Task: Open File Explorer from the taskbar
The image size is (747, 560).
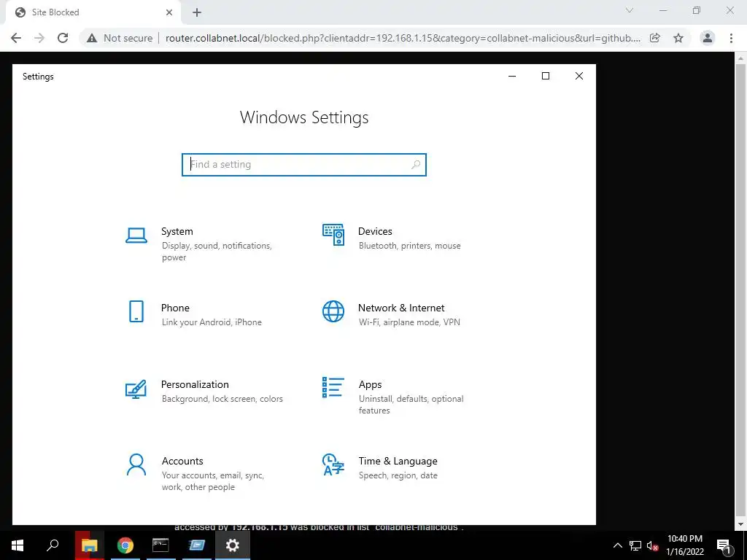Action: click(x=89, y=545)
